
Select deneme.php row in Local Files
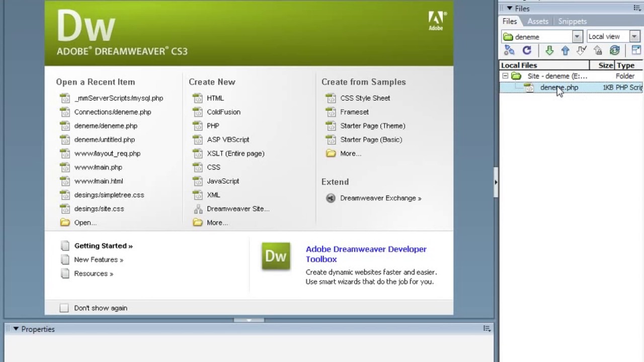pos(572,87)
